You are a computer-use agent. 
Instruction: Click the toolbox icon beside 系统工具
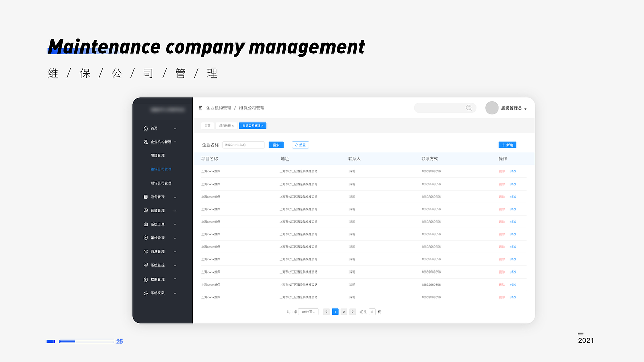pyautogui.click(x=146, y=224)
